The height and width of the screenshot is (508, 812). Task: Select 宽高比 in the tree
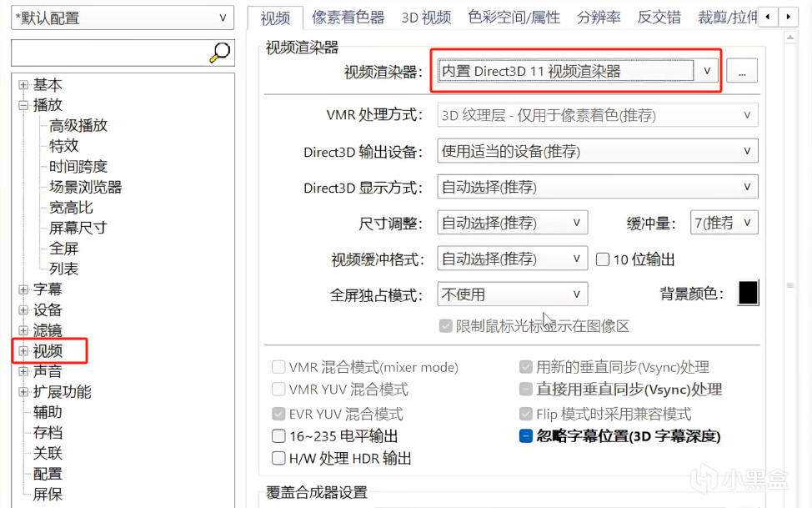point(71,208)
